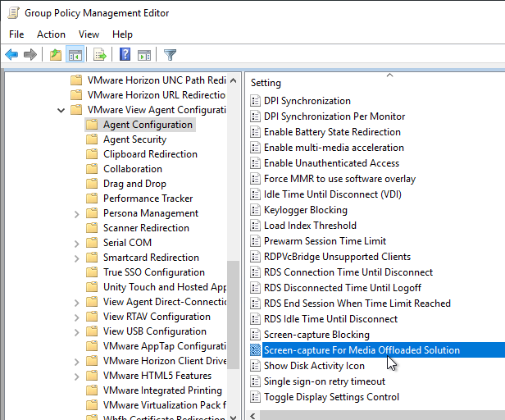Screen dimensions: 505x420
Task: Select RDS End Session When Time Limit Reached
Action: coord(357,304)
